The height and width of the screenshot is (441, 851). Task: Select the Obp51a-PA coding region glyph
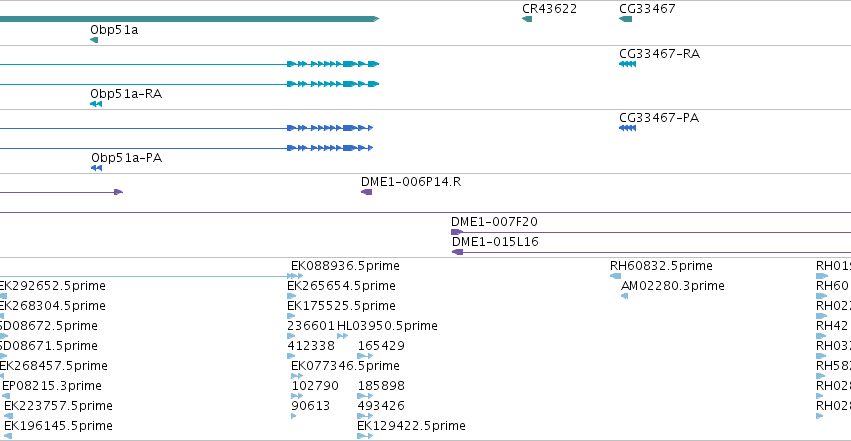97,168
